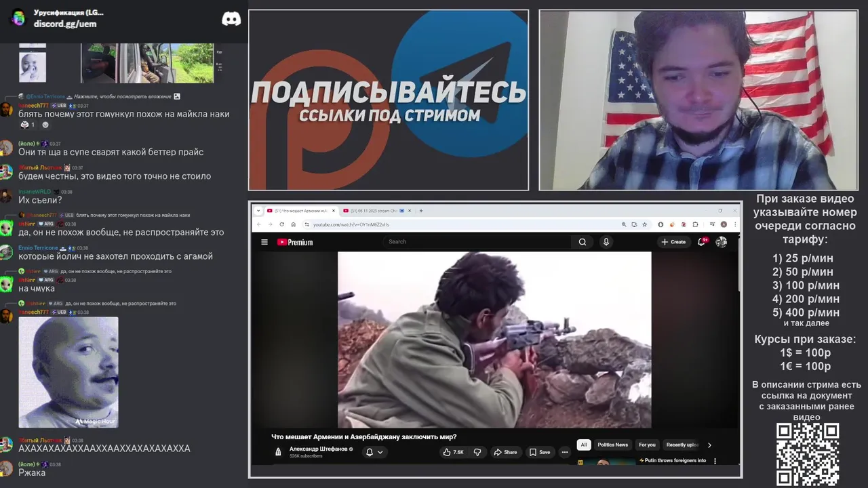Share the video with Share button
Viewport: 868px width, 488px height.
point(505,452)
